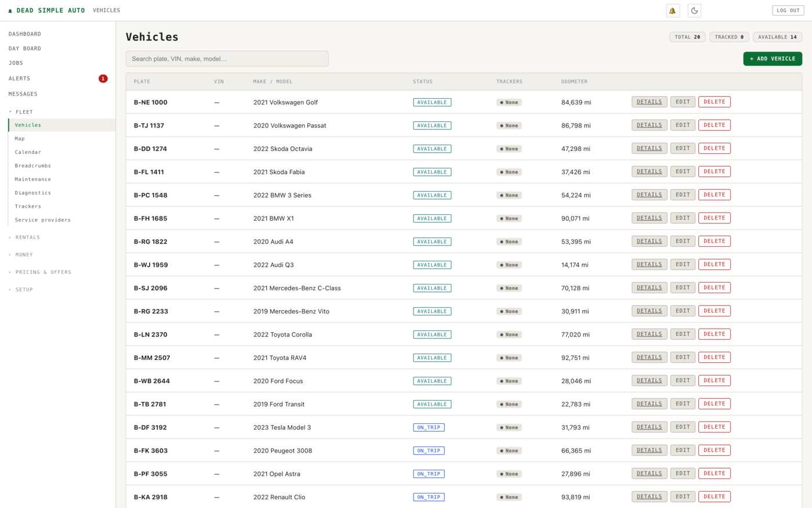This screenshot has height=508, width=812.
Task: Open Diagnostics under Fleet
Action: tap(33, 193)
